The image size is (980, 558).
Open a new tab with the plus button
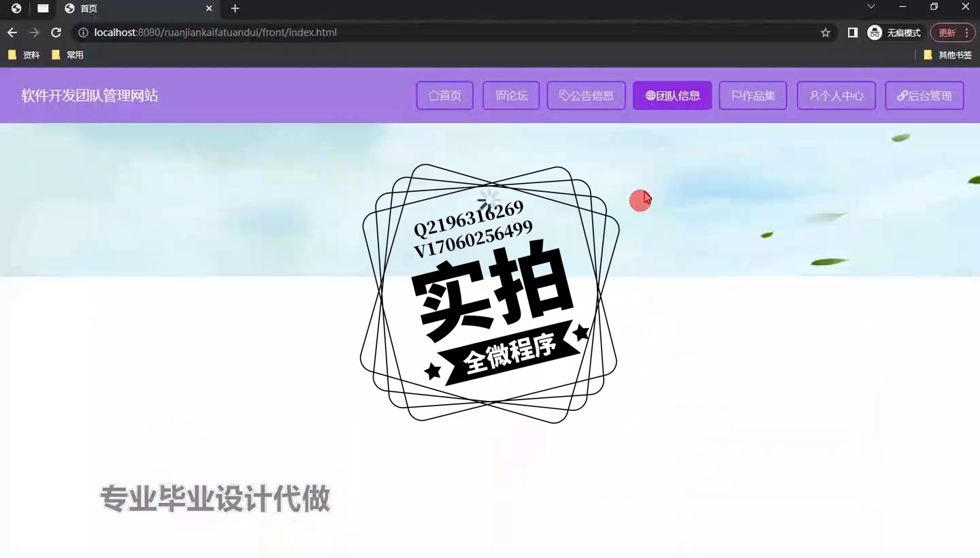(x=235, y=8)
